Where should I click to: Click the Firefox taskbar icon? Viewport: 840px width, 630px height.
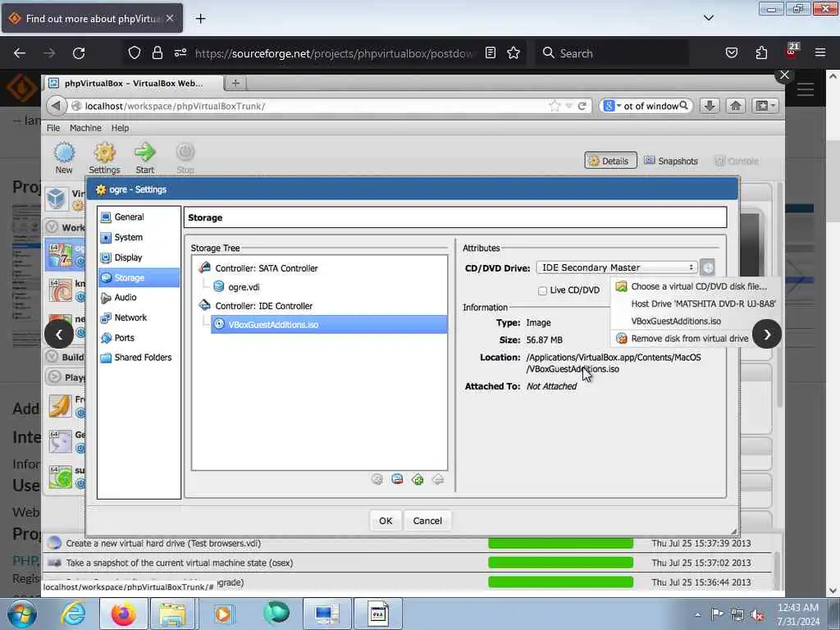123,614
